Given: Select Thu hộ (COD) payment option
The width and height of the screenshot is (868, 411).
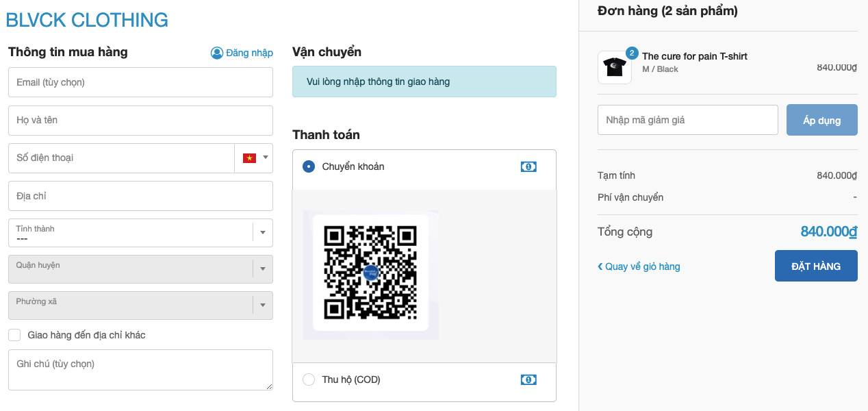Looking at the screenshot, I should pyautogui.click(x=309, y=379).
